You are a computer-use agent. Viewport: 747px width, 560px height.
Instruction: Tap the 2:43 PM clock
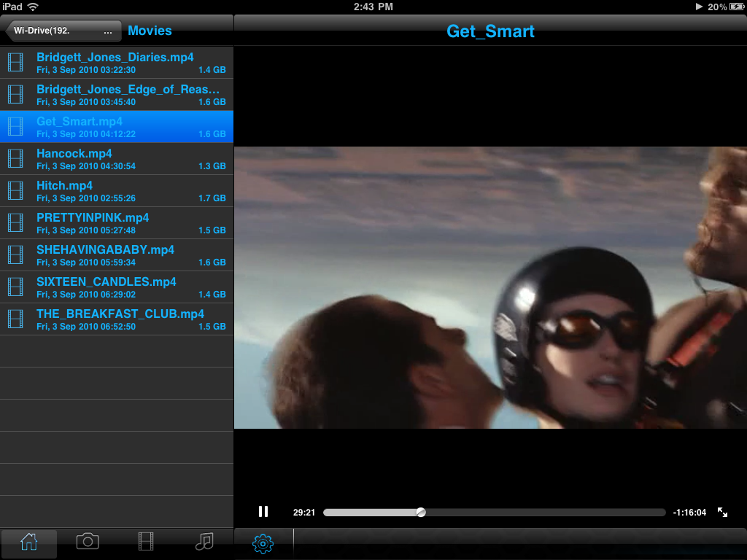(373, 7)
